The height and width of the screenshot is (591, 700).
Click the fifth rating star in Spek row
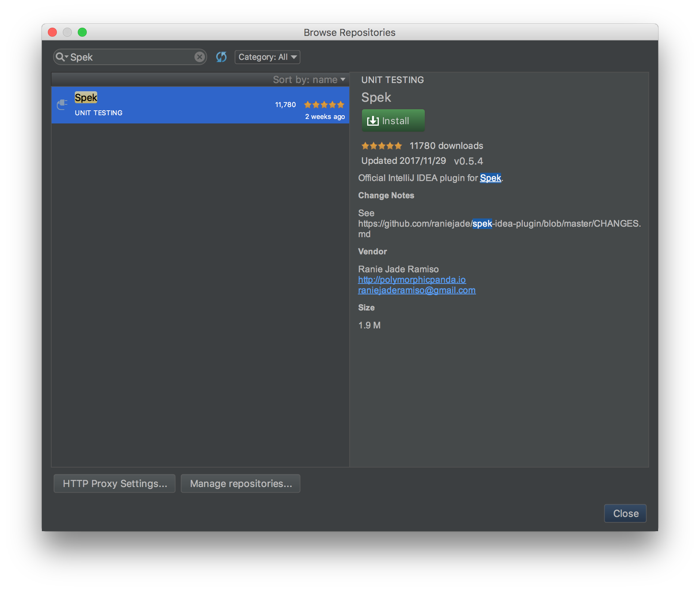point(341,105)
